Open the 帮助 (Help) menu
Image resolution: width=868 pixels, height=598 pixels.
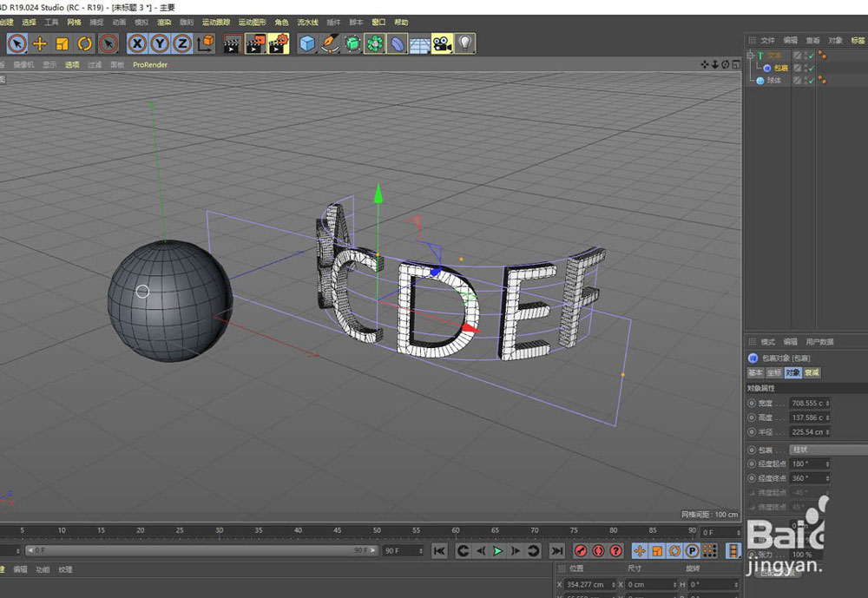click(401, 23)
